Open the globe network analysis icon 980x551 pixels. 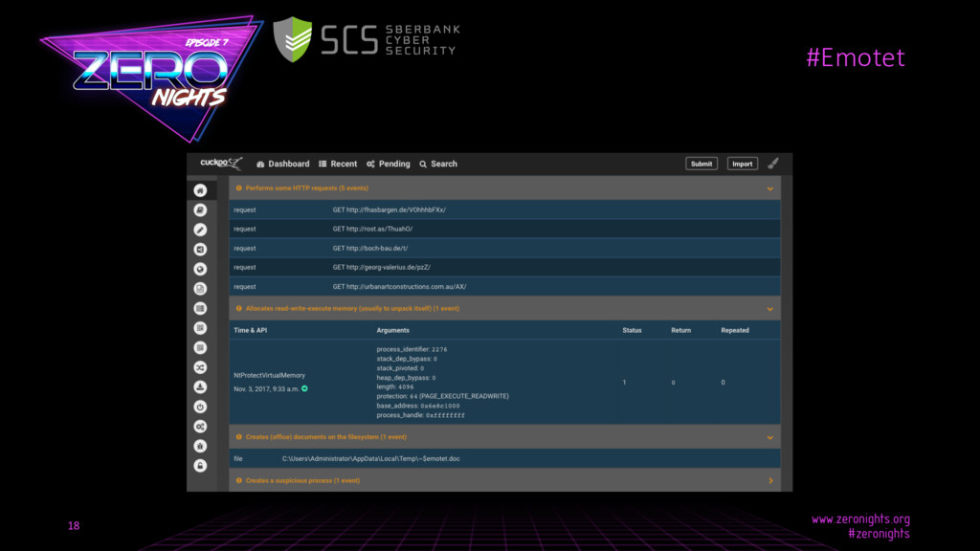click(200, 269)
